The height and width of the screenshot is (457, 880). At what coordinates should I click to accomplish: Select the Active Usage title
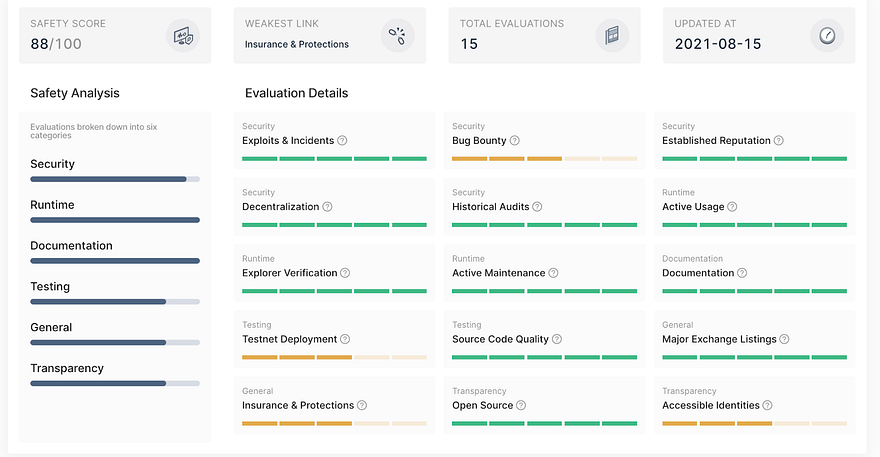(x=693, y=207)
